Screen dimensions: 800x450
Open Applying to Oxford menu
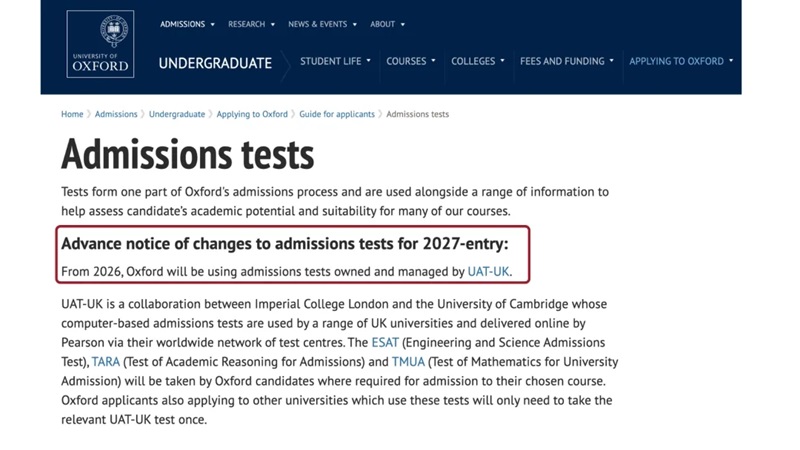click(681, 61)
